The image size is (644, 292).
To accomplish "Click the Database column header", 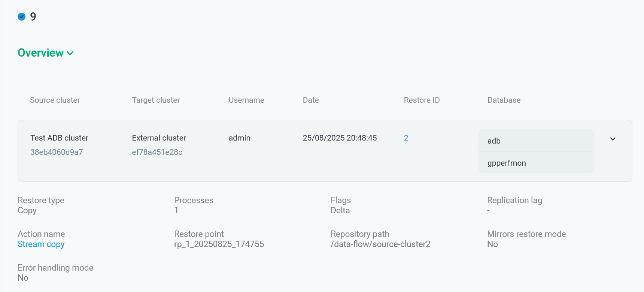I will [x=504, y=100].
